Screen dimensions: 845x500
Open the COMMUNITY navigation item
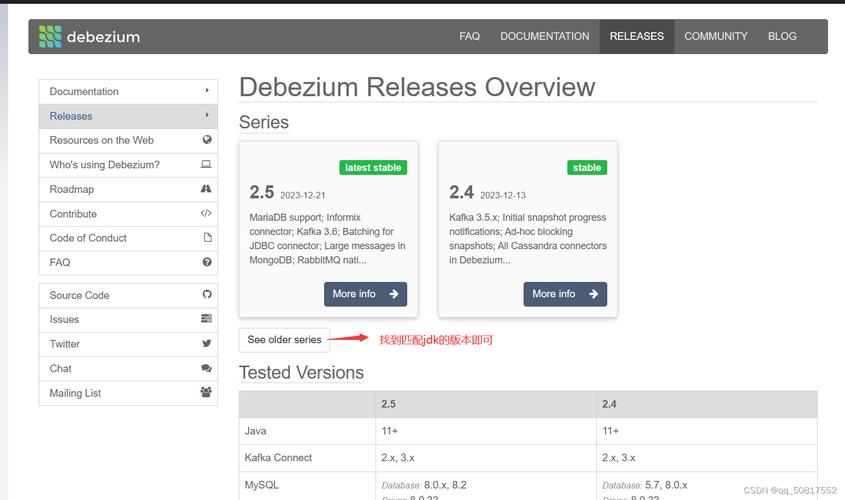(x=716, y=36)
